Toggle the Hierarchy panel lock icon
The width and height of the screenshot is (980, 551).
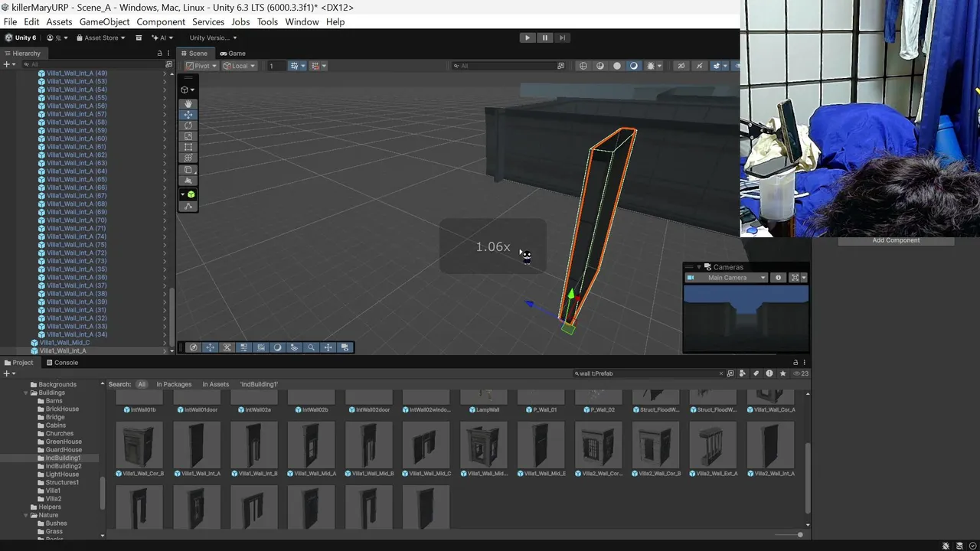159,54
